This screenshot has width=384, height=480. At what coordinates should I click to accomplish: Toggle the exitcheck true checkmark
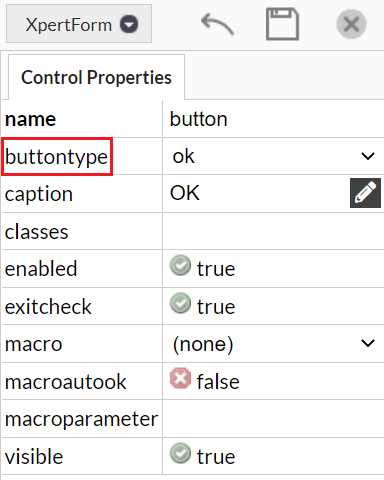tap(180, 303)
